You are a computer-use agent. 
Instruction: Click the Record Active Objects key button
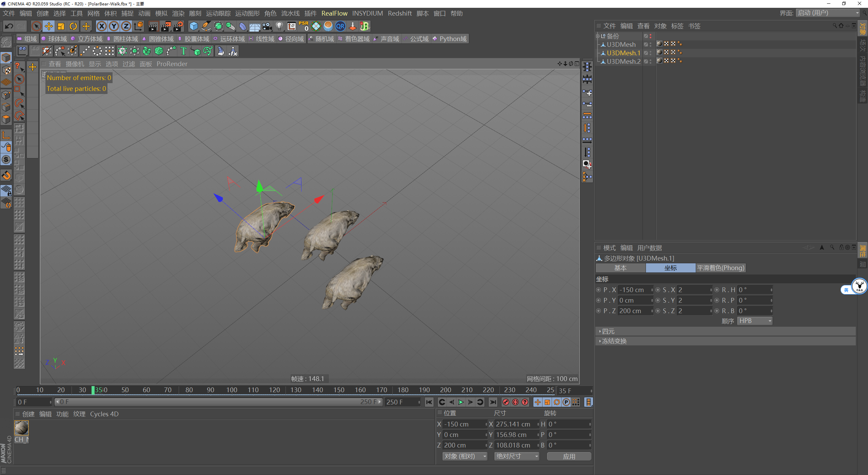coord(506,402)
